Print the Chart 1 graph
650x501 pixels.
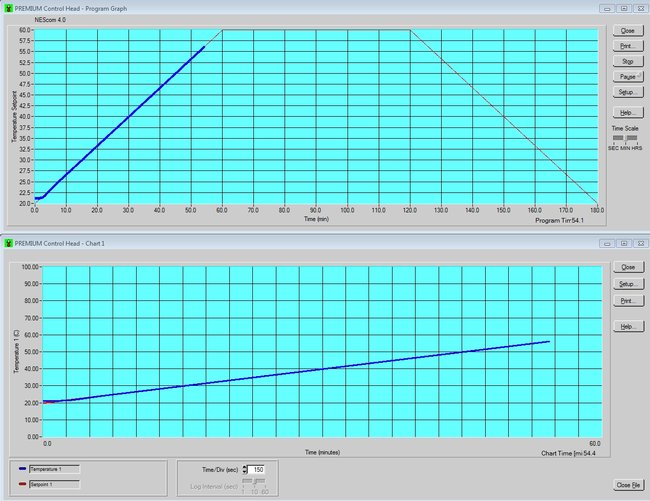tap(627, 300)
